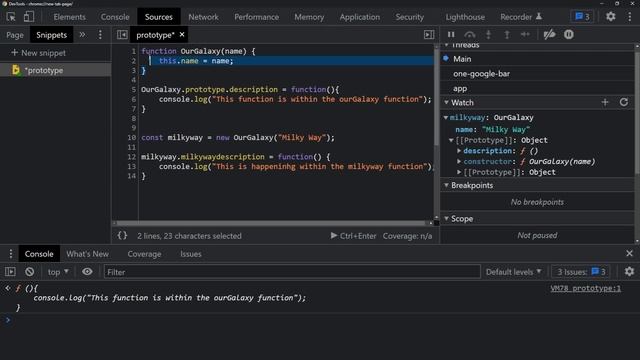Select the *prototype snippet file
The width and height of the screenshot is (640, 360).
[x=56, y=70]
